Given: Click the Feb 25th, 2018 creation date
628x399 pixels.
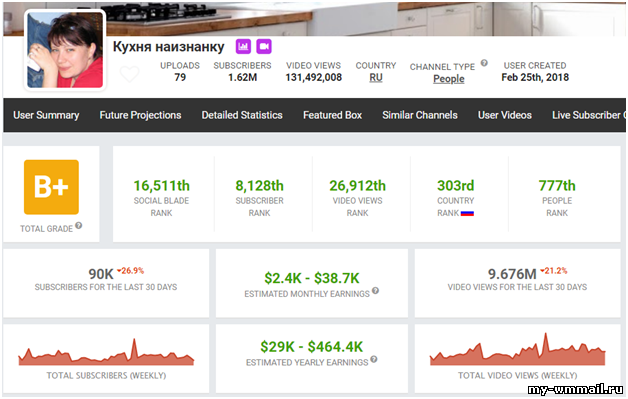Looking at the screenshot, I should (x=535, y=77).
